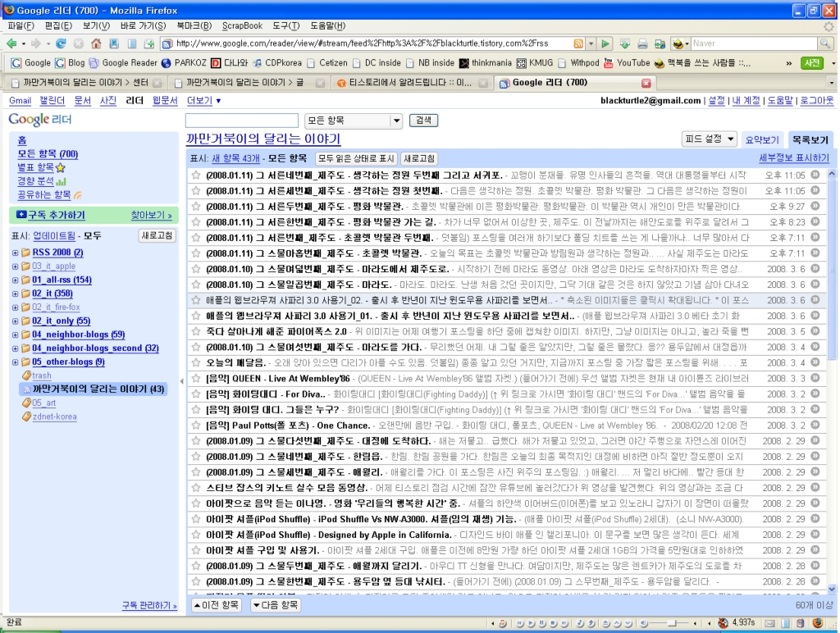
Task: Star the 스티브 잡스의 키노트 entry
Action: coord(196,488)
